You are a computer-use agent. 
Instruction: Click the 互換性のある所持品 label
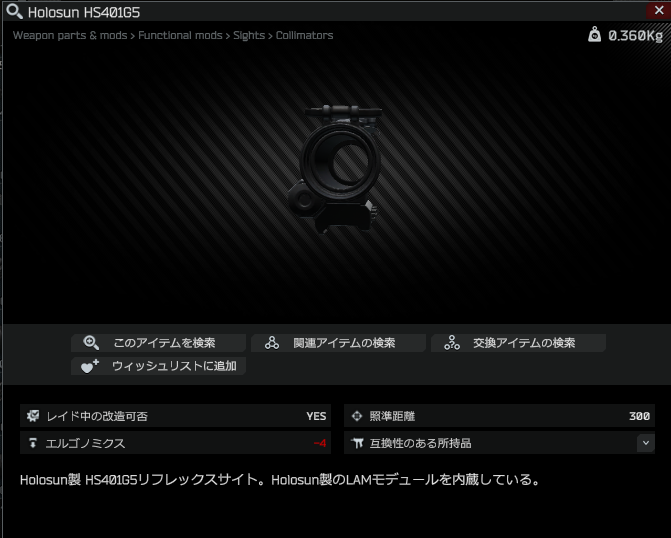point(420,443)
